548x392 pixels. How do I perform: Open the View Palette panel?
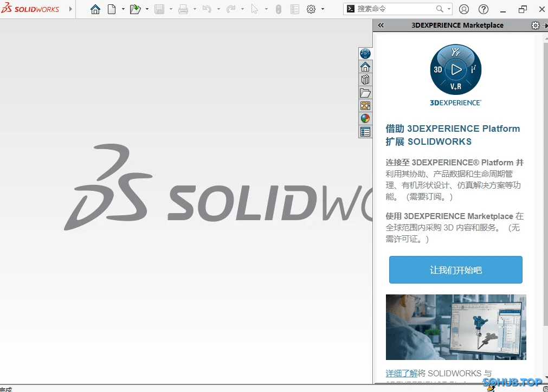tap(365, 106)
